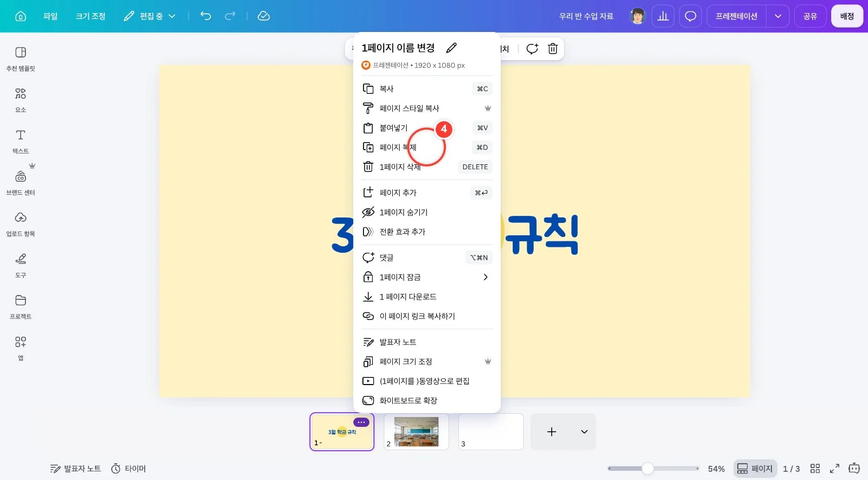868x480 pixels.
Task: Adjust the zoom slider handle
Action: (x=648, y=469)
